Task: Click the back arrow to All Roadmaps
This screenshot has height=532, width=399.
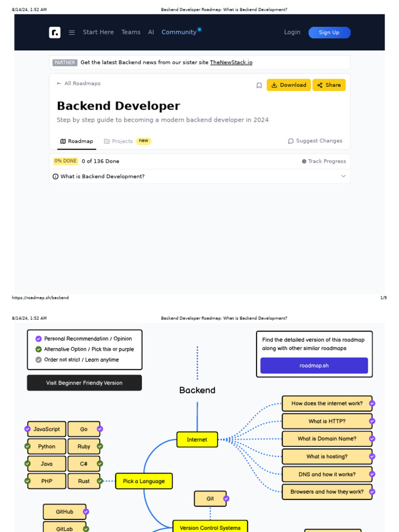Action: click(x=59, y=84)
